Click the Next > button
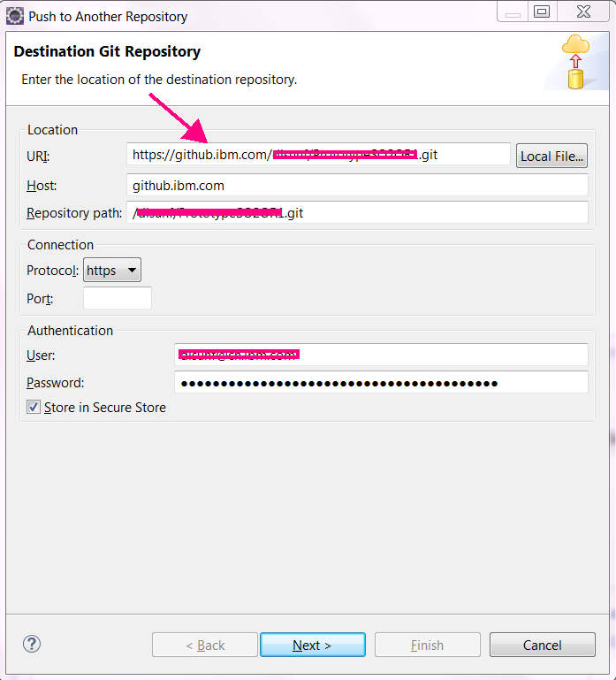616x680 pixels. click(x=313, y=645)
